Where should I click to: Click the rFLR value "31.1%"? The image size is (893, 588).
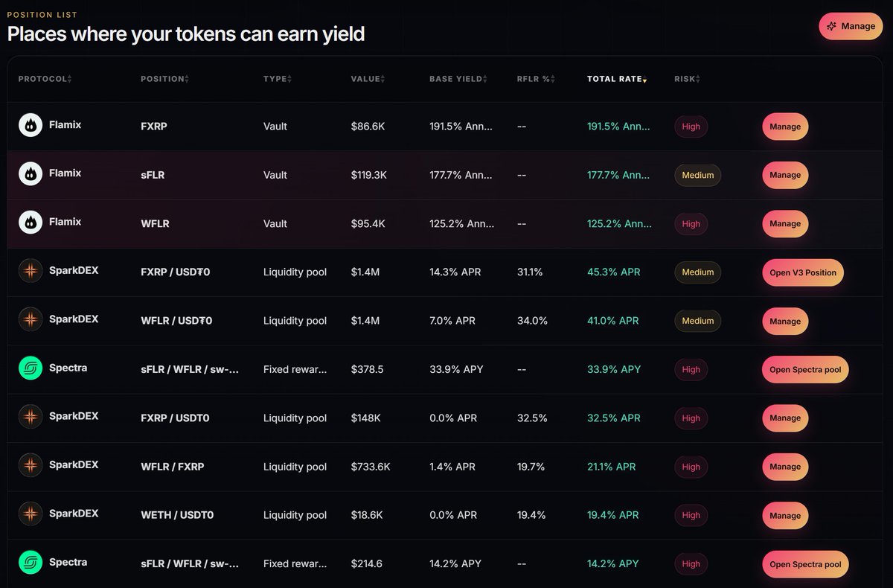point(530,272)
